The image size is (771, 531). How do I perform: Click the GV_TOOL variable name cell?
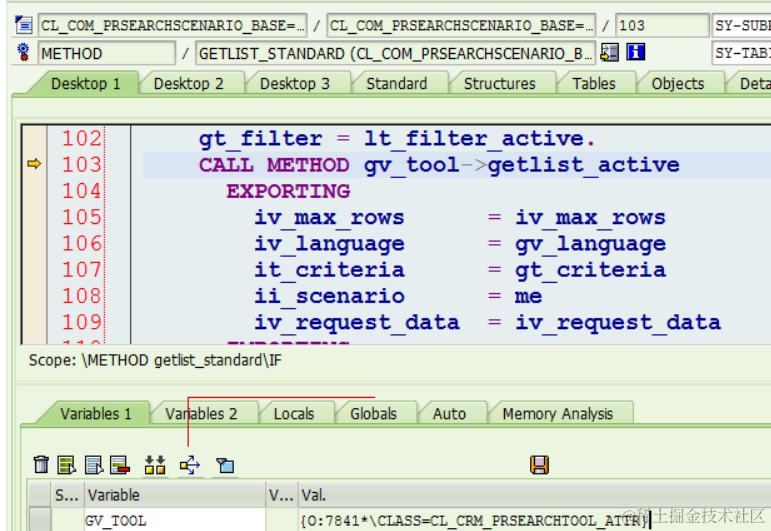[x=175, y=520]
